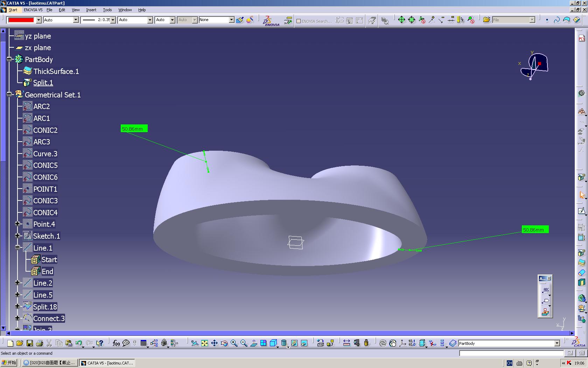Click the Windows 开始 start button
The image size is (588, 368).
tap(9, 363)
